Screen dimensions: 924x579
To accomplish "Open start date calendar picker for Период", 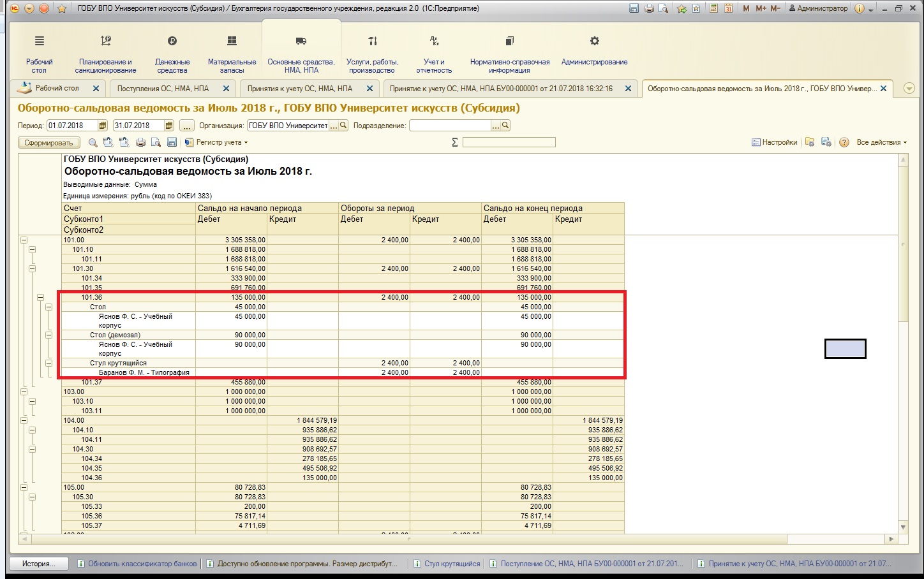I will pos(103,126).
